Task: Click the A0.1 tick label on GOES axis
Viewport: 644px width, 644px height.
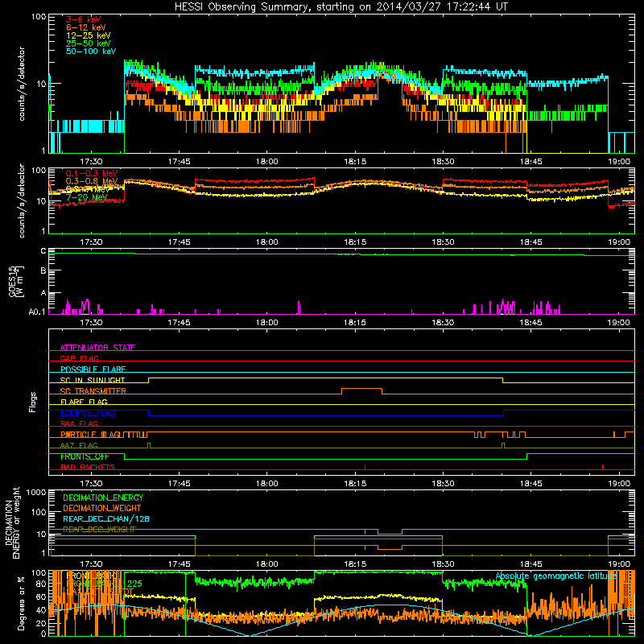Action: (x=37, y=312)
